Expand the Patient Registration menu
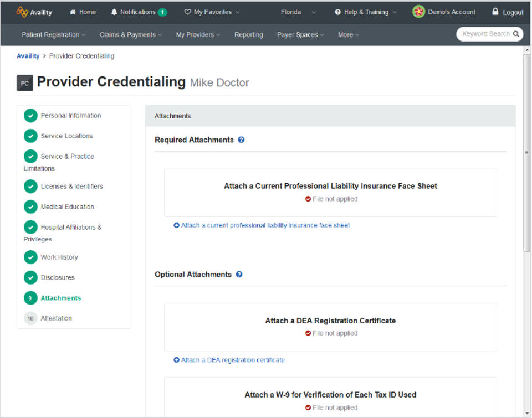This screenshot has width=532, height=418. (53, 34)
